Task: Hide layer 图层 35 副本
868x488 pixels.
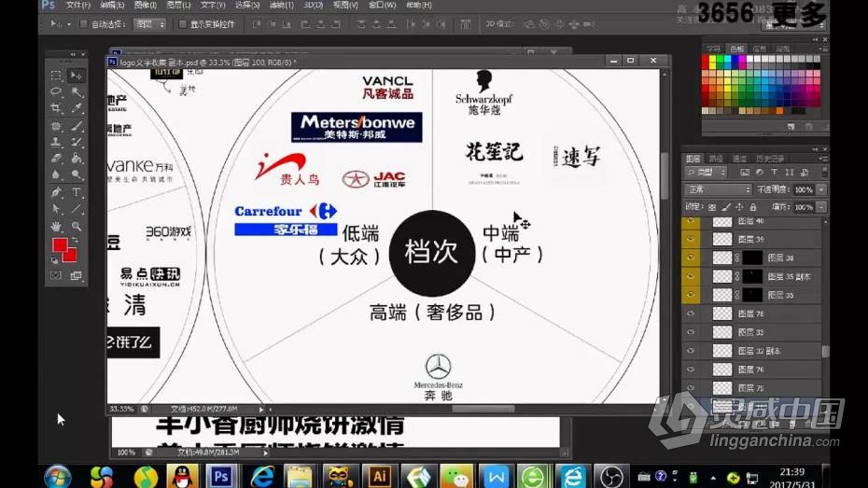Action: coord(691,276)
